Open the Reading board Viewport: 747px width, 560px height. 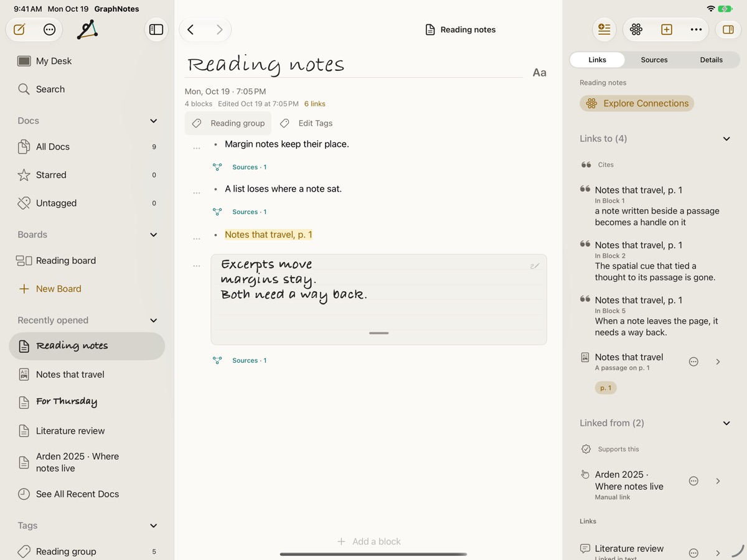click(x=87, y=261)
